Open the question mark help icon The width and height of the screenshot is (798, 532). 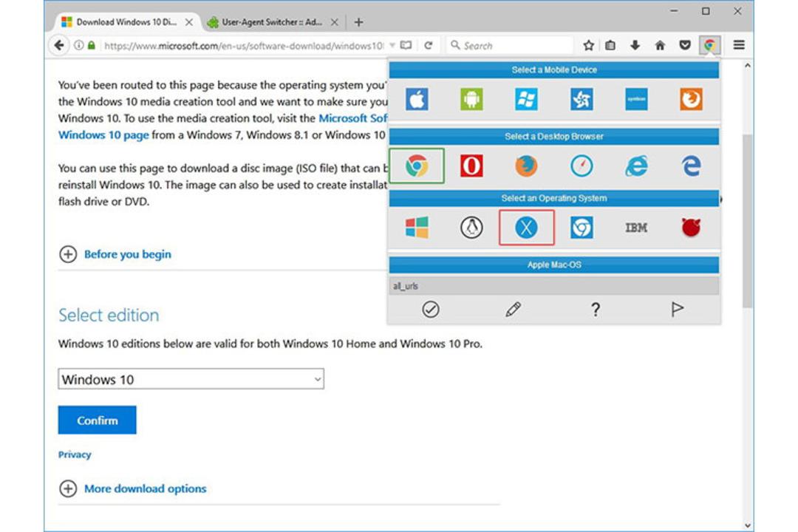[x=596, y=310]
